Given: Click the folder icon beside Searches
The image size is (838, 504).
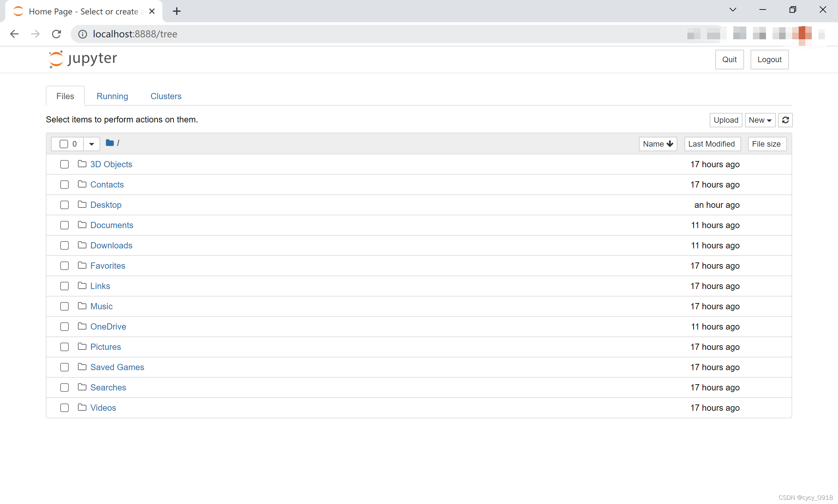Looking at the screenshot, I should click(x=82, y=387).
